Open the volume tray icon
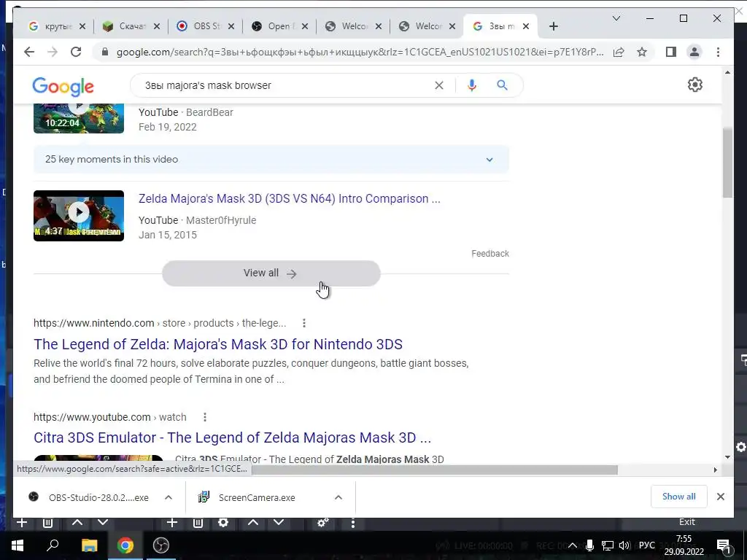Viewport: 747px width, 560px height. coord(624,545)
